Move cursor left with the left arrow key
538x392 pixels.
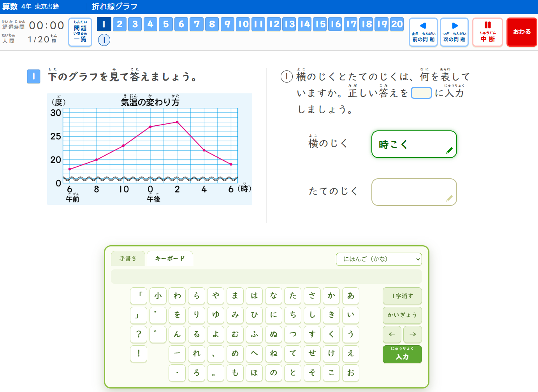click(392, 334)
